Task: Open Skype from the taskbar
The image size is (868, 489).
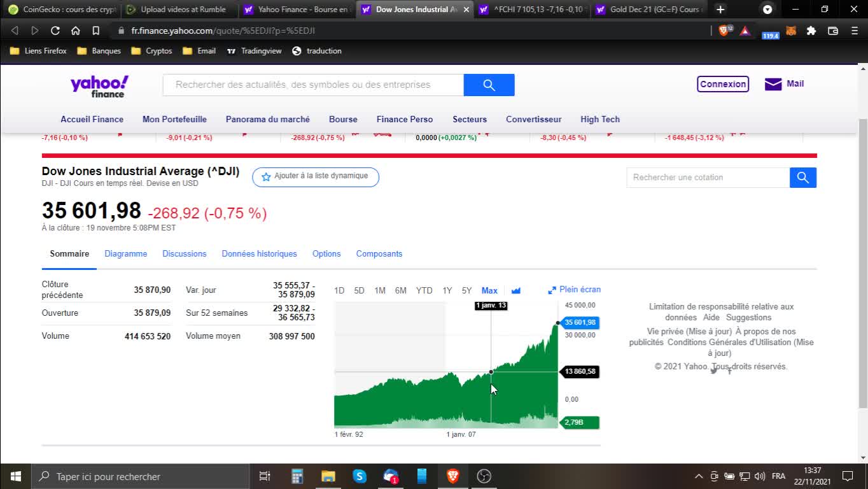Action: (x=360, y=476)
